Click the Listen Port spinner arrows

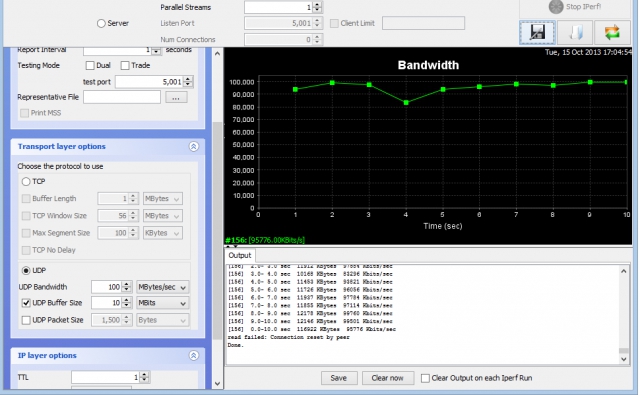tap(318, 23)
